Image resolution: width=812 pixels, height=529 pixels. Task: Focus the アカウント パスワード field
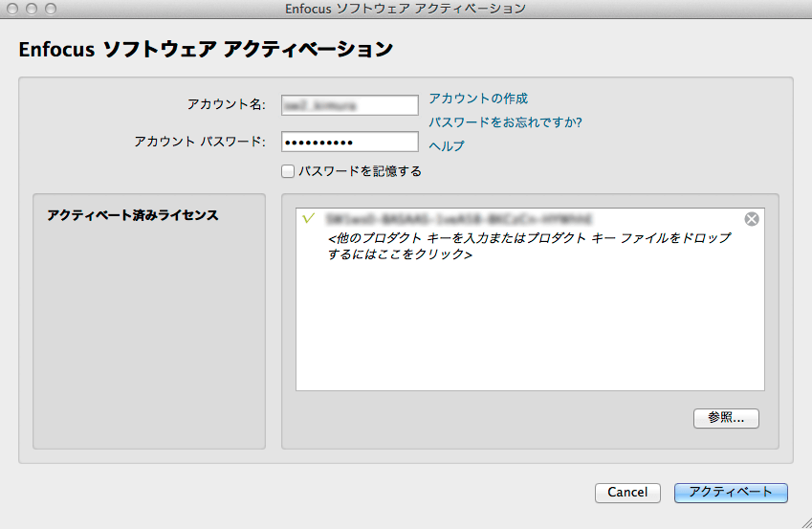(x=349, y=143)
